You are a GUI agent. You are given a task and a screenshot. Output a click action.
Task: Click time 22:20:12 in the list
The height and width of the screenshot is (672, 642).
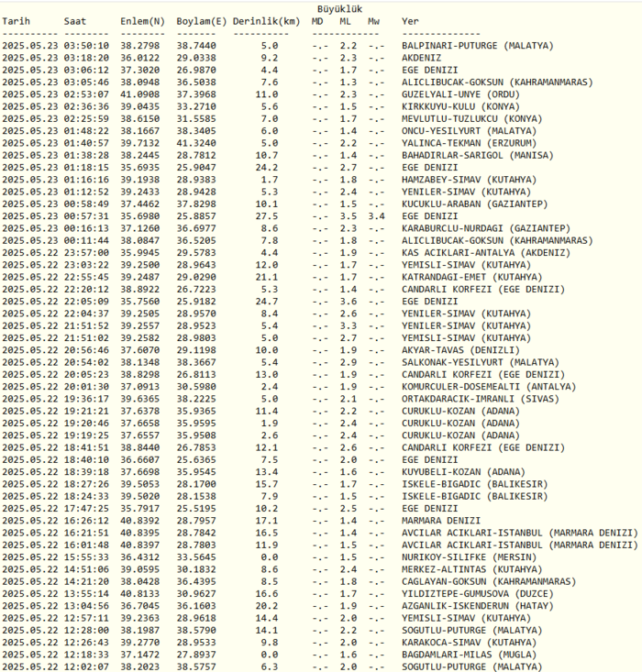(x=86, y=290)
